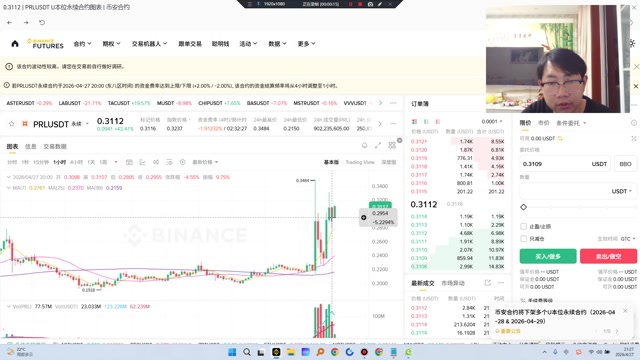Screen dimensions: 640x360
Task: Show asks-only order book view
Action: (x=438, y=122)
